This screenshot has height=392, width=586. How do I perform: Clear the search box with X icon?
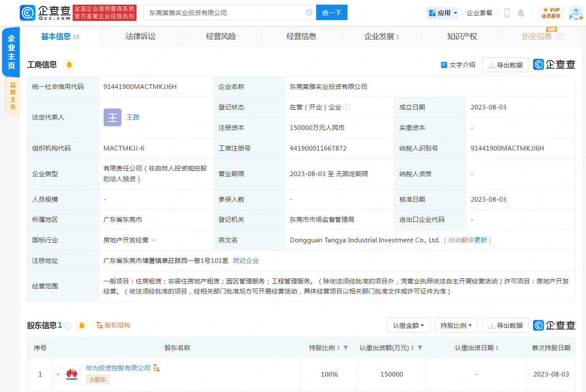(309, 13)
